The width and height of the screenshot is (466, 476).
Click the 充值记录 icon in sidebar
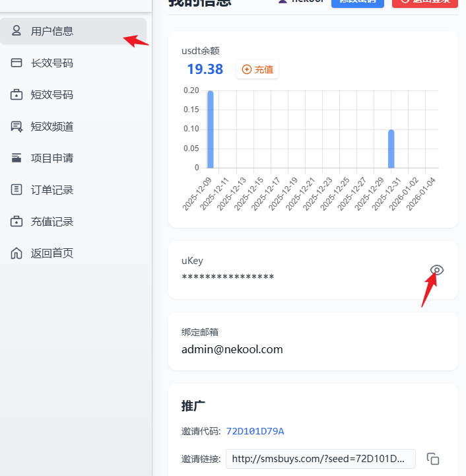[x=17, y=221]
